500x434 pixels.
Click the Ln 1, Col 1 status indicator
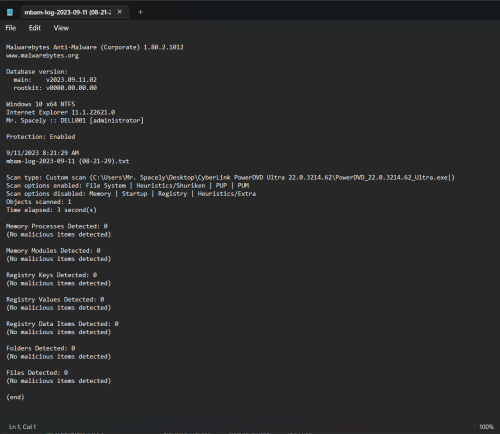22,427
